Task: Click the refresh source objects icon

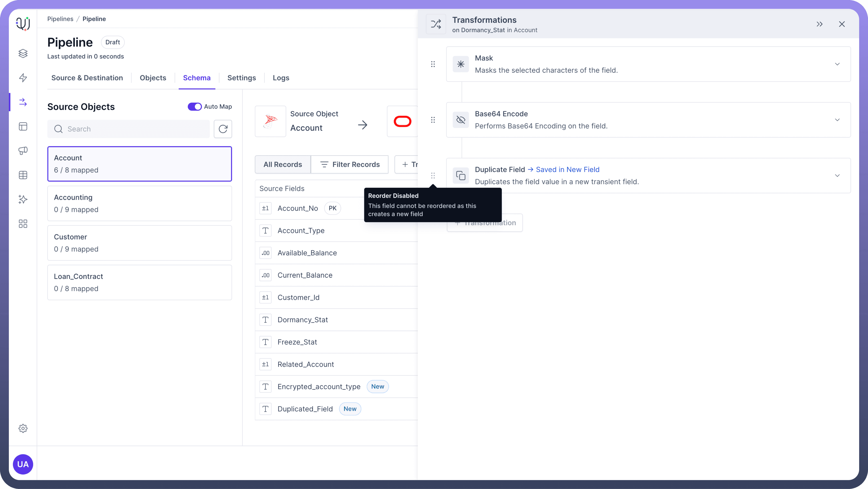Action: coord(223,129)
